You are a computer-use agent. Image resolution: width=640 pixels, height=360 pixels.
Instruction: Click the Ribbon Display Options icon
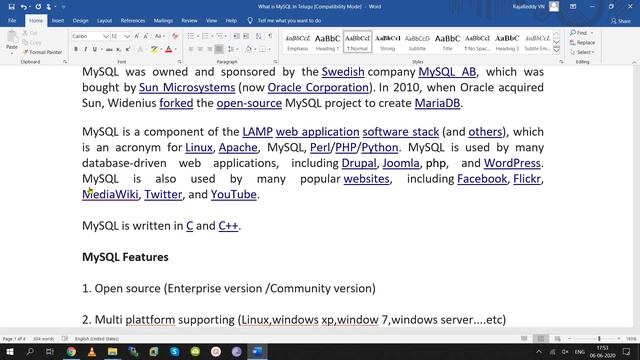point(573,7)
